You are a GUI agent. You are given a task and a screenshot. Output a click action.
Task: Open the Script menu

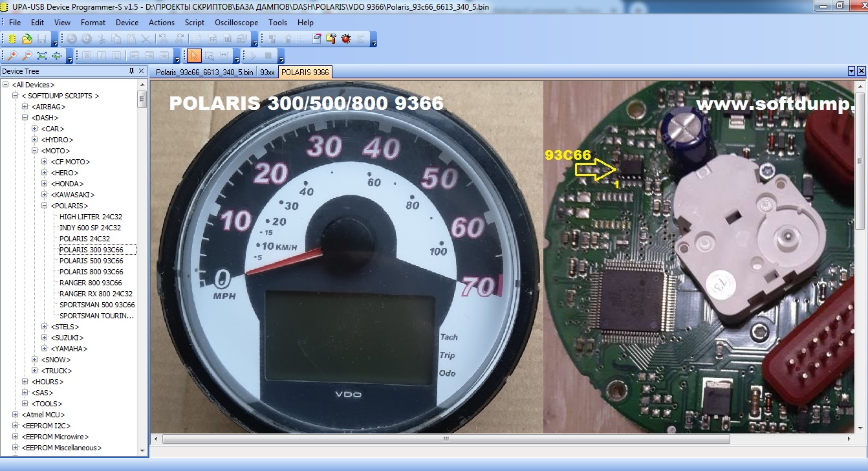click(x=194, y=22)
